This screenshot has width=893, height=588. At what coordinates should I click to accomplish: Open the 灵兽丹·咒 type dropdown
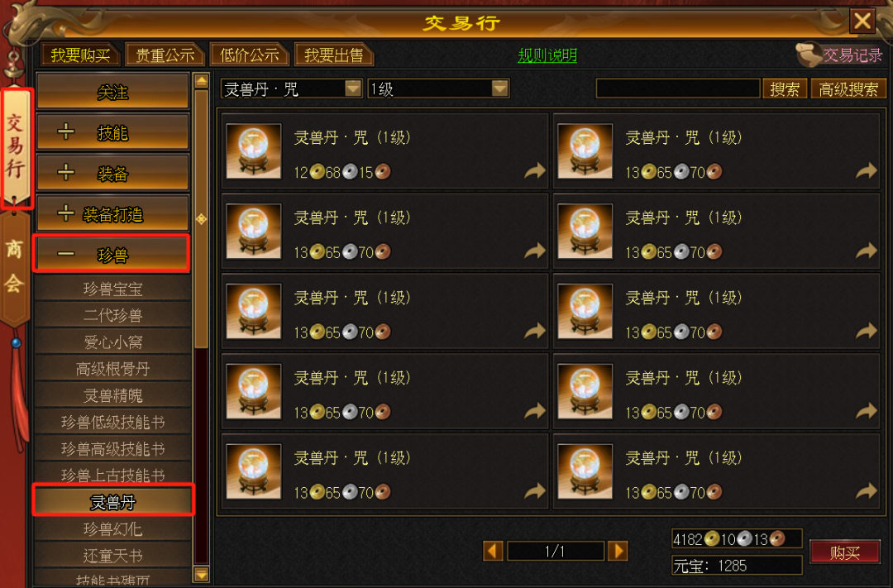pyautogui.click(x=352, y=88)
